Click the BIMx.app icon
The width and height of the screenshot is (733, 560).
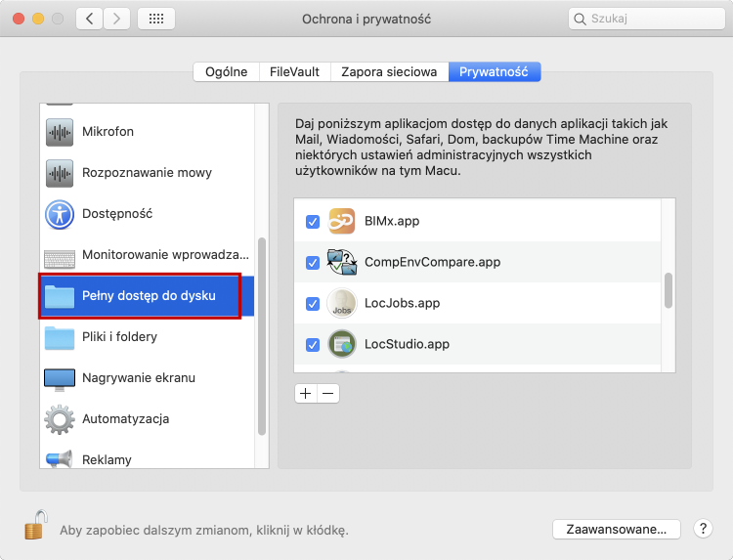pos(342,221)
